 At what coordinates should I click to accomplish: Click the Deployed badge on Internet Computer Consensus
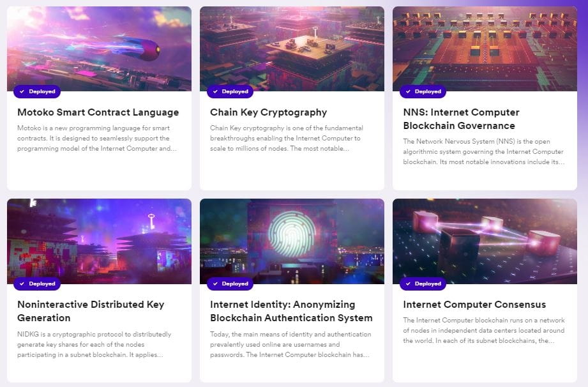tap(423, 284)
